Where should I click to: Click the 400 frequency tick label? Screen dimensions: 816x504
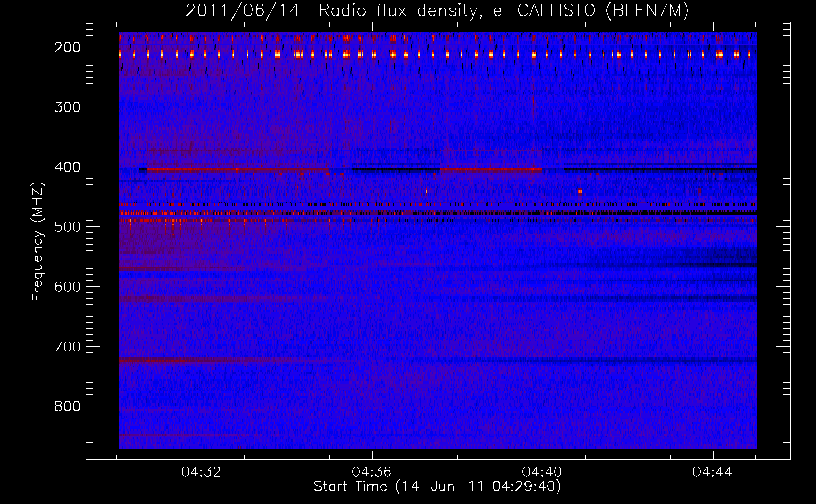point(68,167)
